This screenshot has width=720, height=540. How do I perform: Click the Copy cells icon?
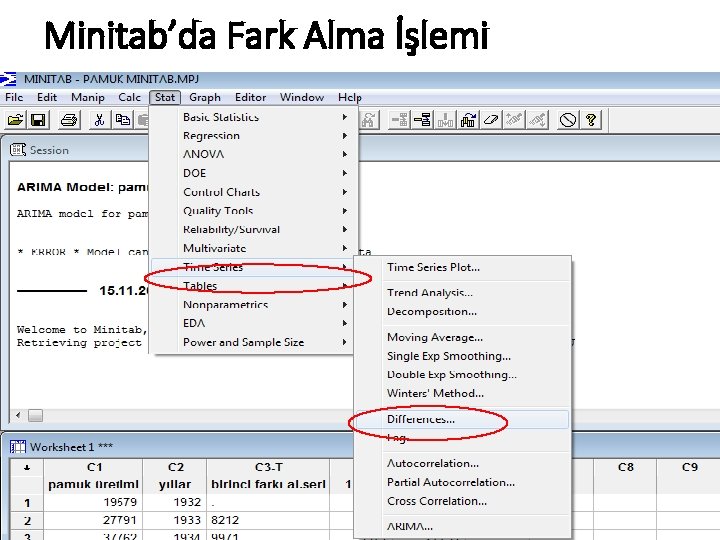(x=123, y=120)
